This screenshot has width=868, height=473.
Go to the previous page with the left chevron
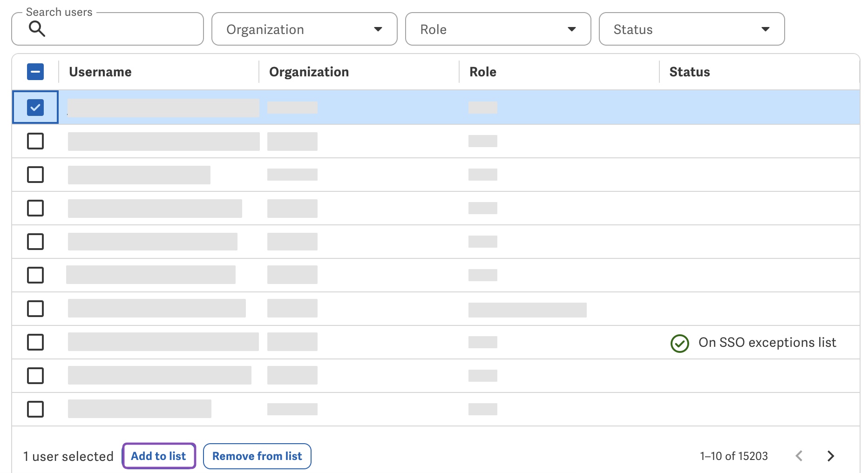click(799, 456)
